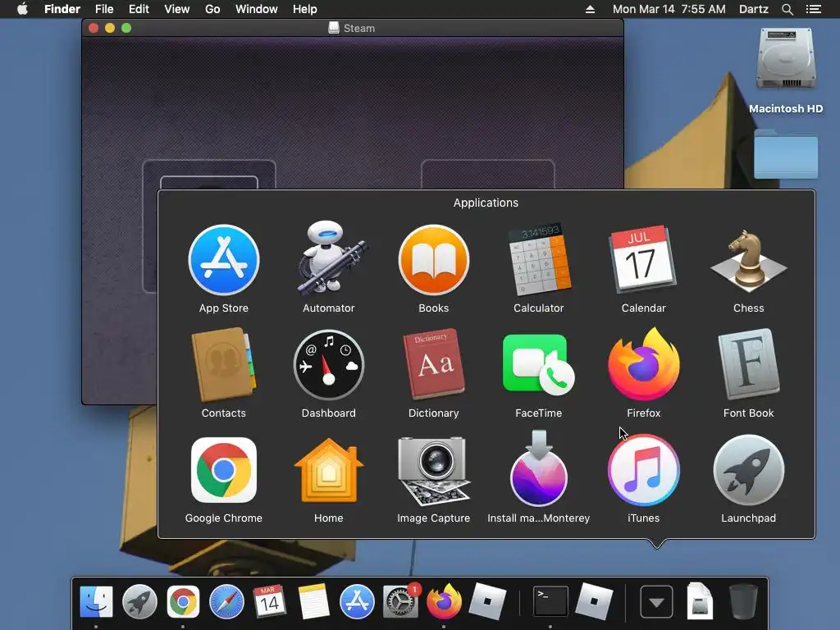Click the Dartz user name menu

tap(754, 9)
